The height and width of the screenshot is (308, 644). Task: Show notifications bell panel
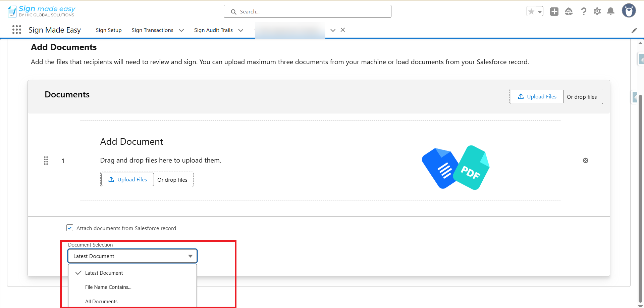(x=611, y=11)
